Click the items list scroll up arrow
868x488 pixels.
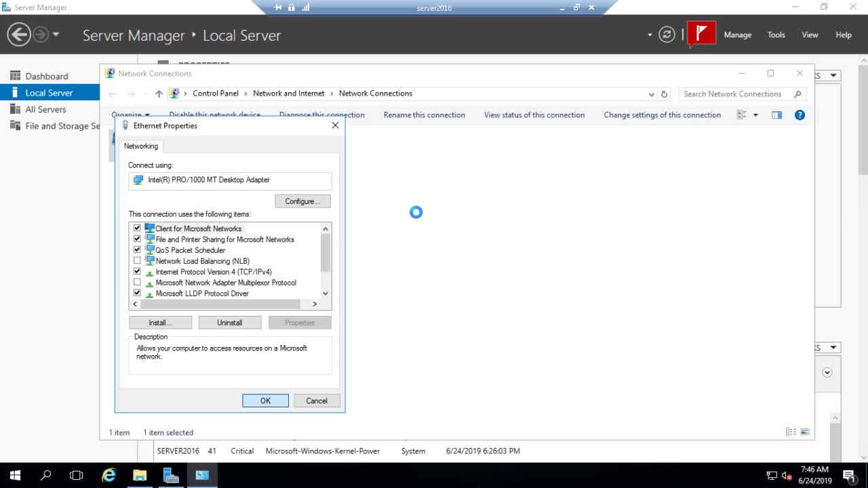point(325,228)
